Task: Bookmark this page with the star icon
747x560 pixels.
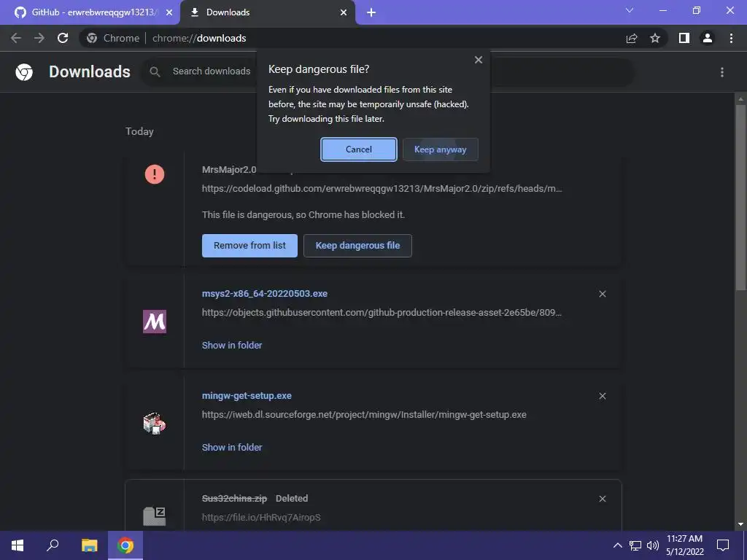Action: [655, 38]
